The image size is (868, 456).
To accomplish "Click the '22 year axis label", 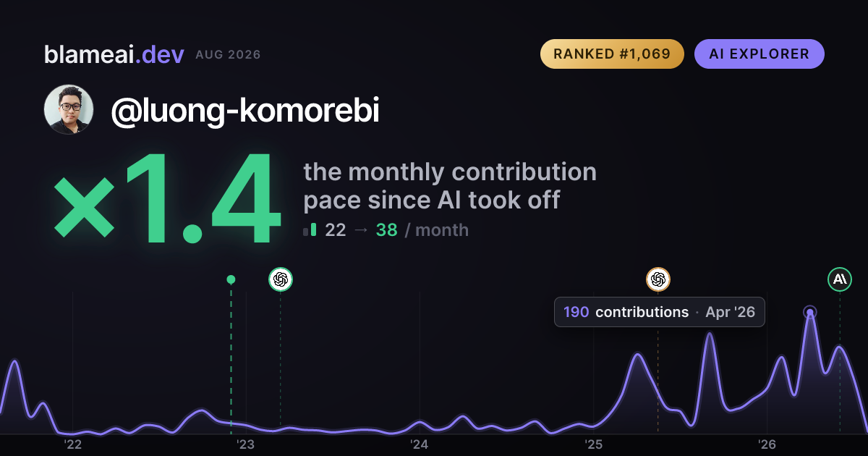I will pos(72,444).
